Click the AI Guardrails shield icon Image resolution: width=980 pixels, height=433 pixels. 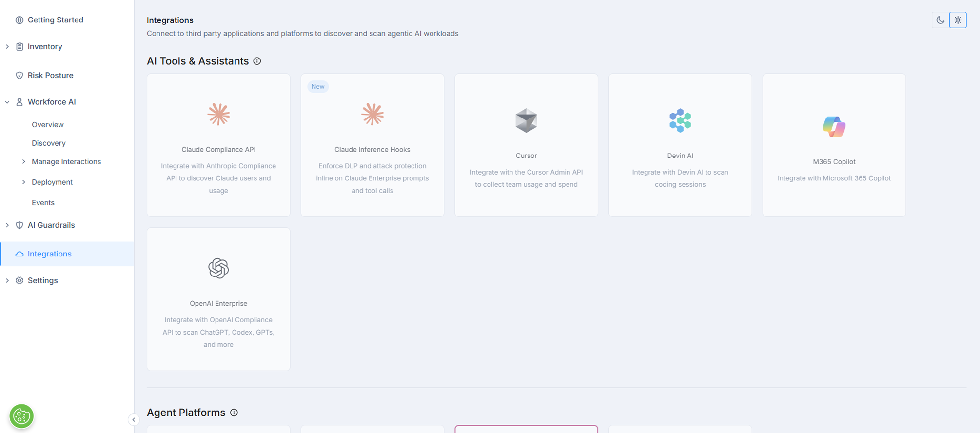tap(20, 225)
